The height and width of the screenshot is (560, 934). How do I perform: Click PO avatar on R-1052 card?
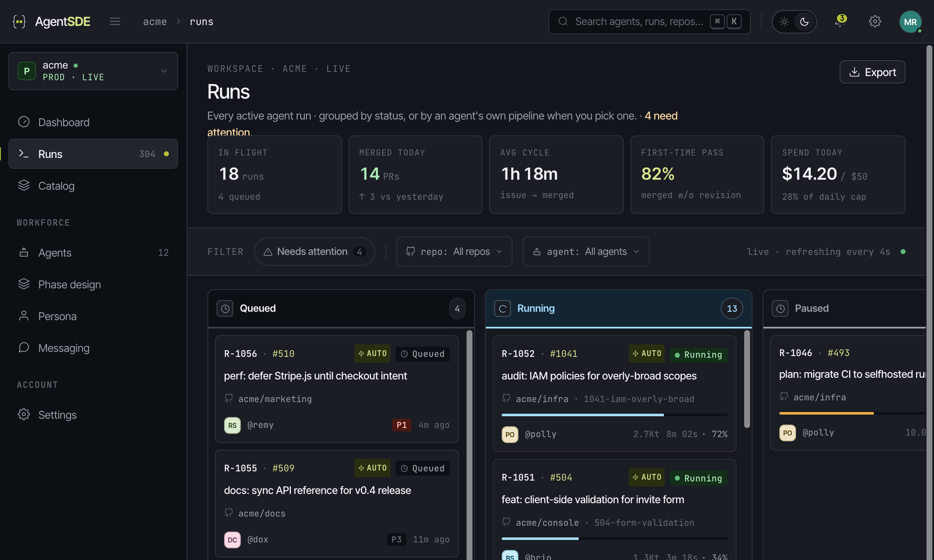(x=510, y=434)
